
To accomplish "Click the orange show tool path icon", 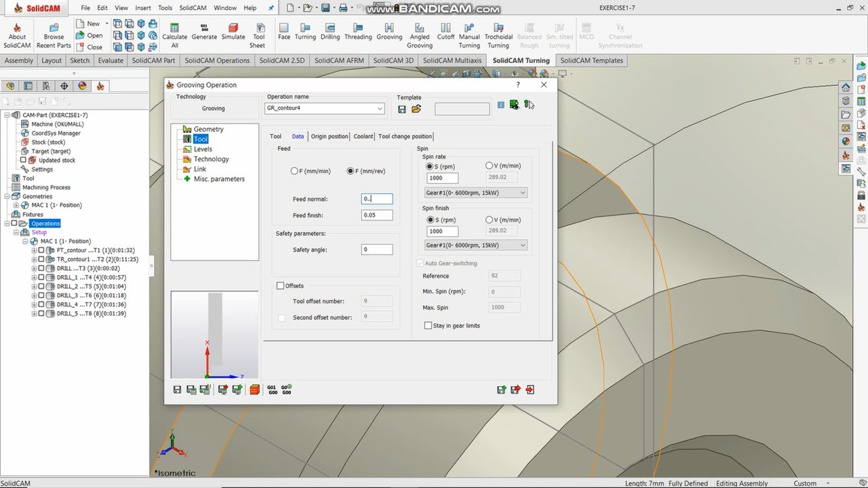I will [x=255, y=390].
